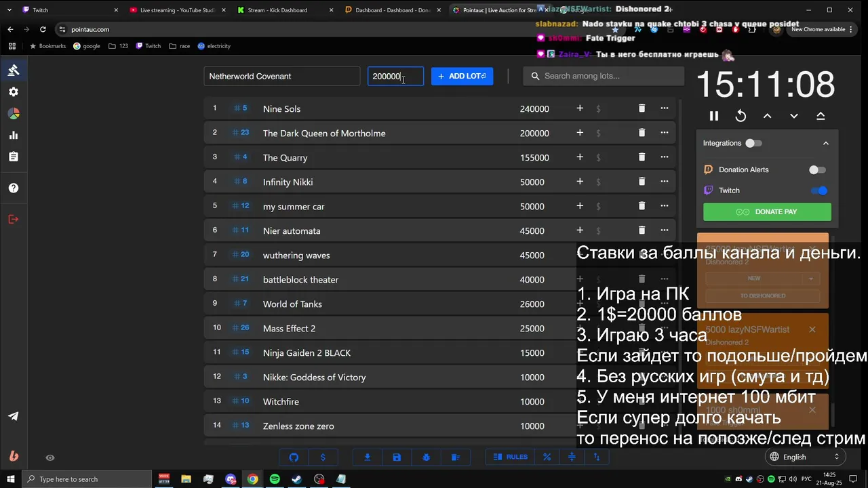
Task: Increase timer with the up chevron
Action: click(x=767, y=116)
